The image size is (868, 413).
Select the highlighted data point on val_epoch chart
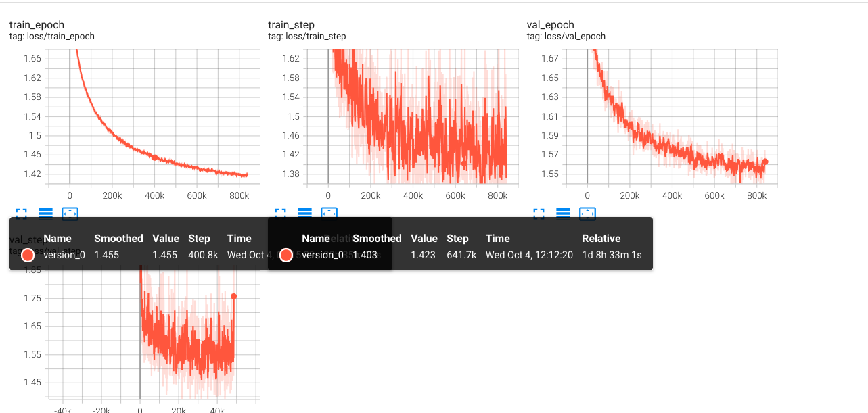coord(765,162)
